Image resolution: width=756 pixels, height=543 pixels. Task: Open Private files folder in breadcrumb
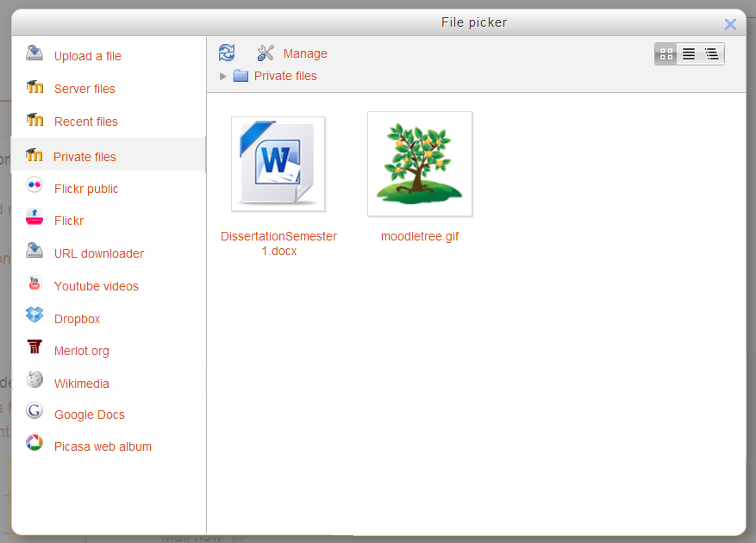pos(284,76)
